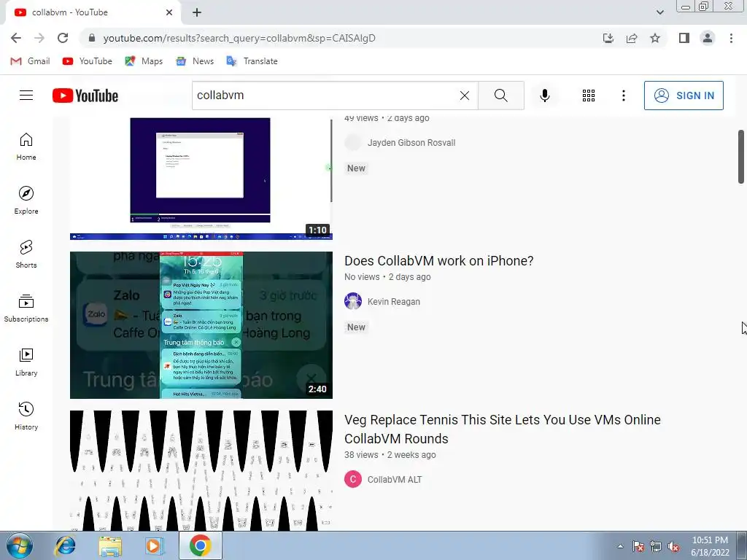Open the Chrome profile avatar
Image resolution: width=747 pixels, height=560 pixels.
pos(708,38)
